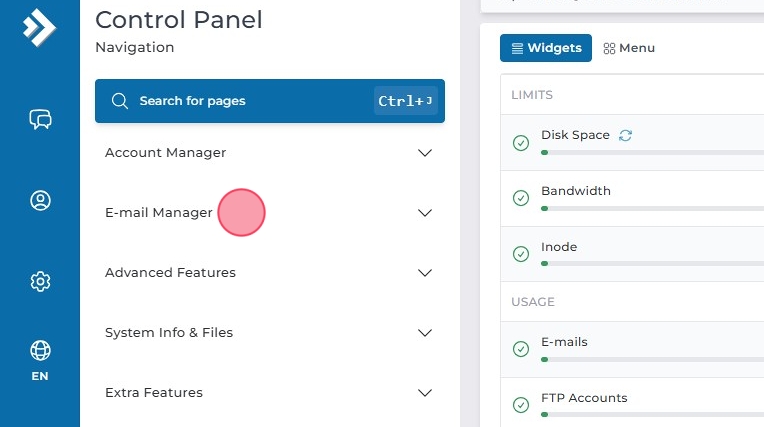Click the search magnifier icon
Viewport: 764px width, 427px height.
click(x=120, y=101)
